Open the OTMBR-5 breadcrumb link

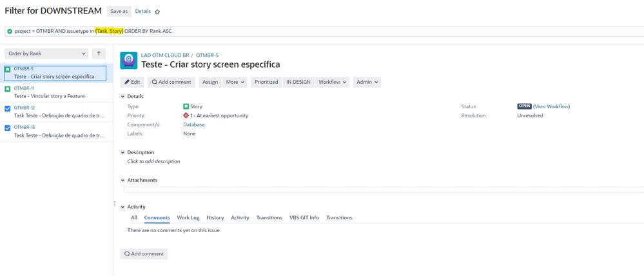point(208,55)
